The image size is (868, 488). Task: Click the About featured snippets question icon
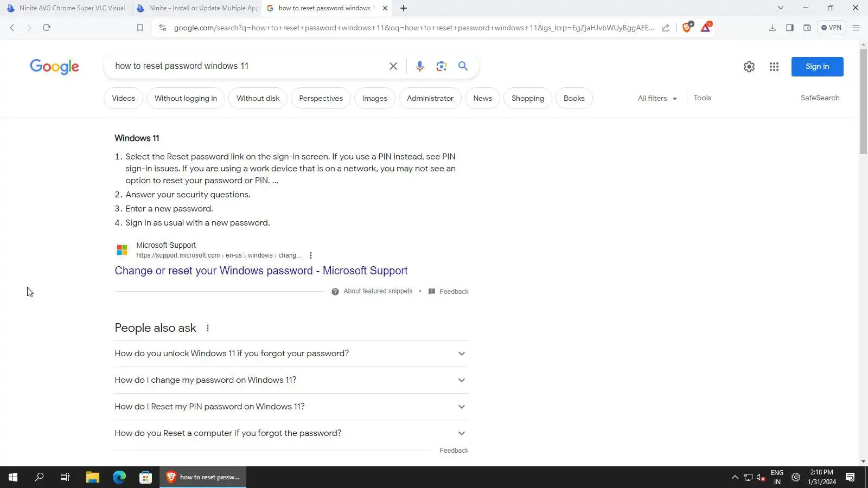[335, 292]
